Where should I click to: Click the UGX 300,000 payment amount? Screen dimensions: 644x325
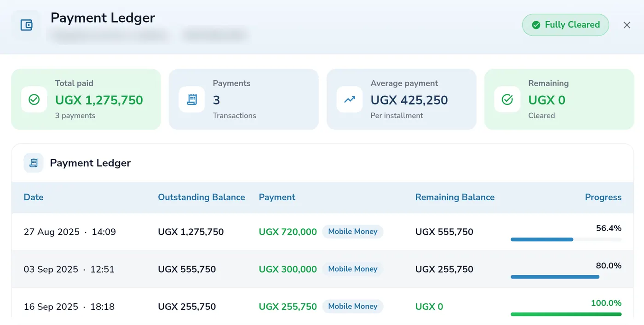pos(288,269)
